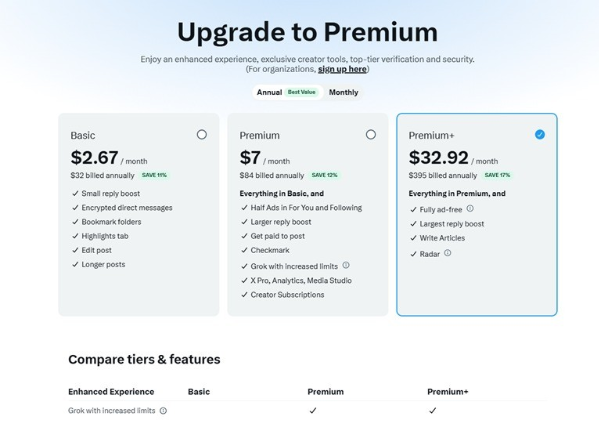Click the Basic plan card price $2.67

[94, 157]
